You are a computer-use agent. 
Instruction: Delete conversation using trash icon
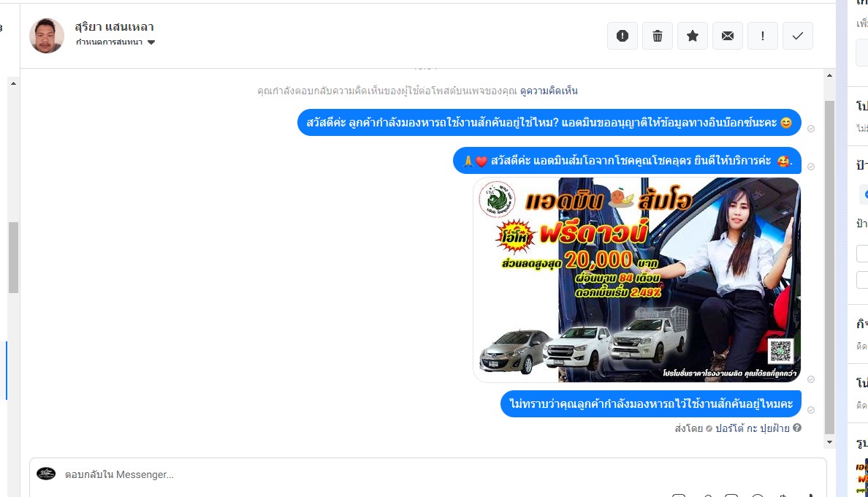(657, 36)
